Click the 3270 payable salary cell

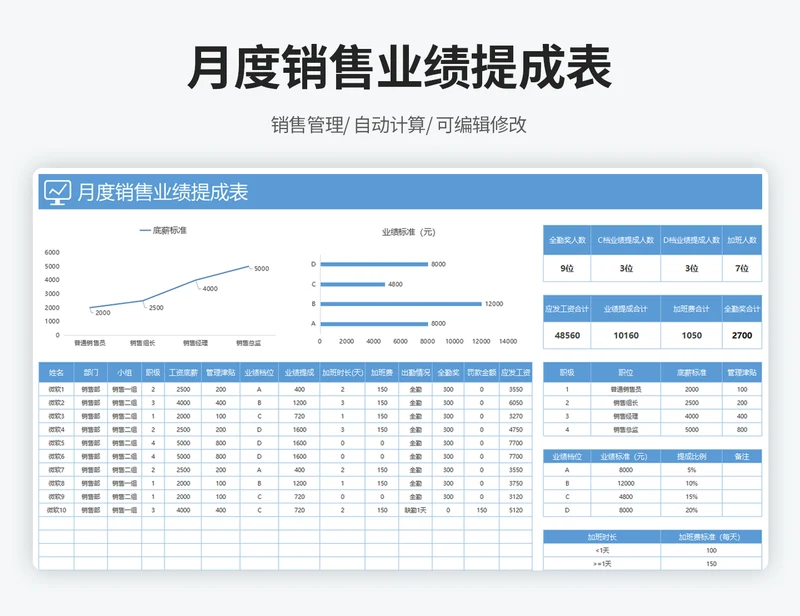(515, 416)
